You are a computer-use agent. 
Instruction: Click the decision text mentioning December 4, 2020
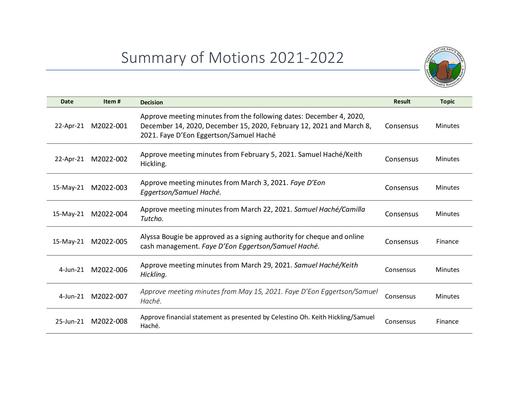tap(256, 126)
